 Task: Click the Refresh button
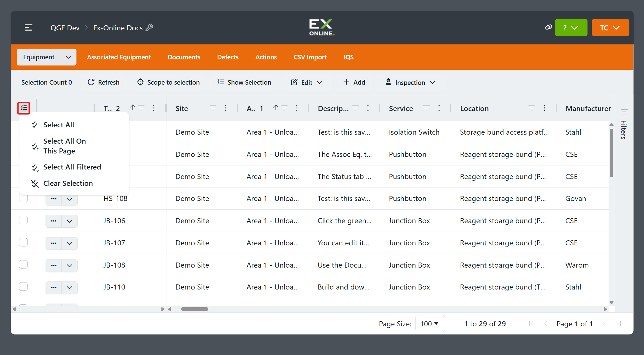pyautogui.click(x=103, y=82)
